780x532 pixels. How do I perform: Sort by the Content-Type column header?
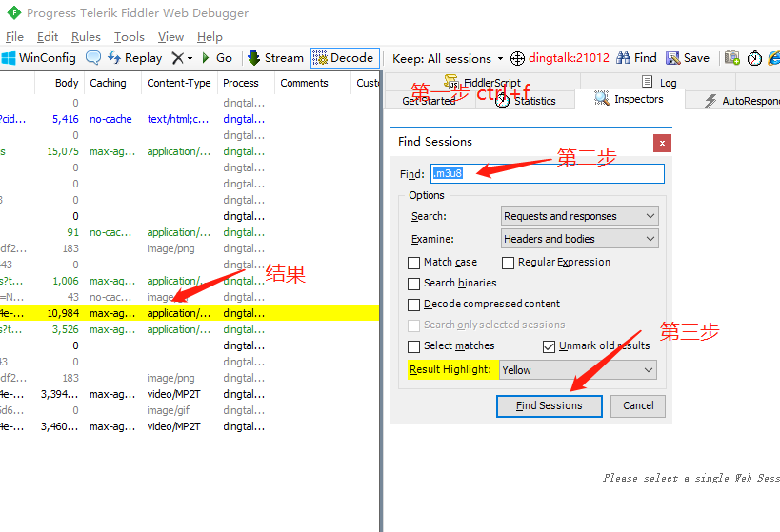click(x=180, y=83)
